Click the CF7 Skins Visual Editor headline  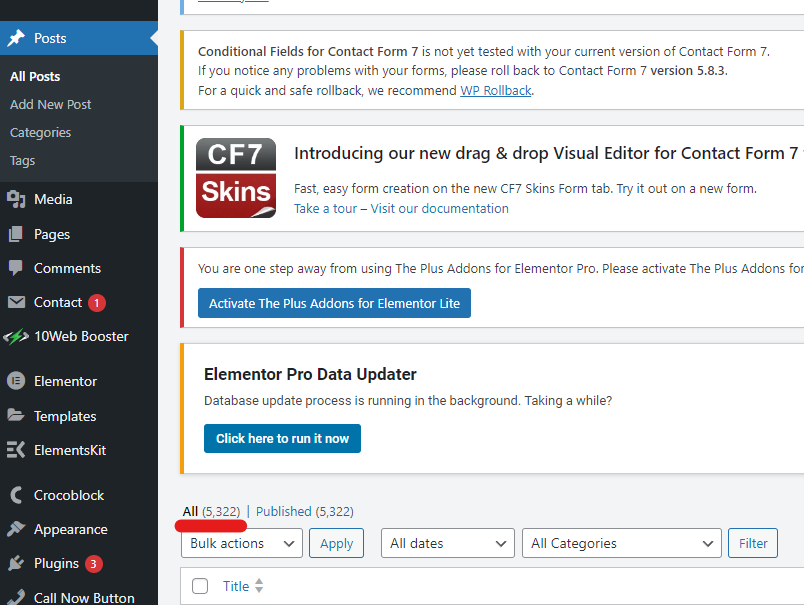pos(547,153)
